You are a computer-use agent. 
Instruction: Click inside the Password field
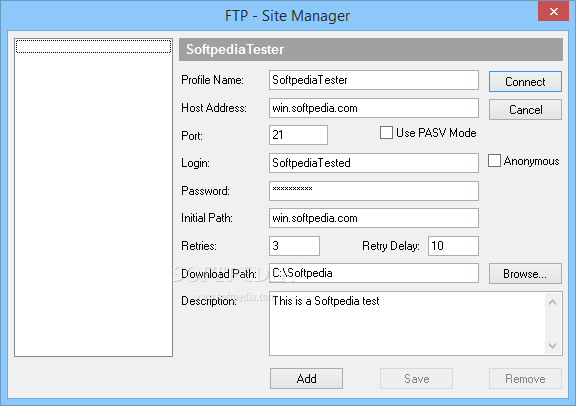(x=374, y=191)
